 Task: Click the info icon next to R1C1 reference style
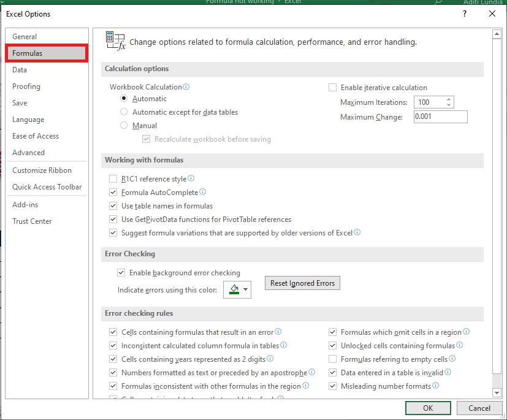click(191, 178)
